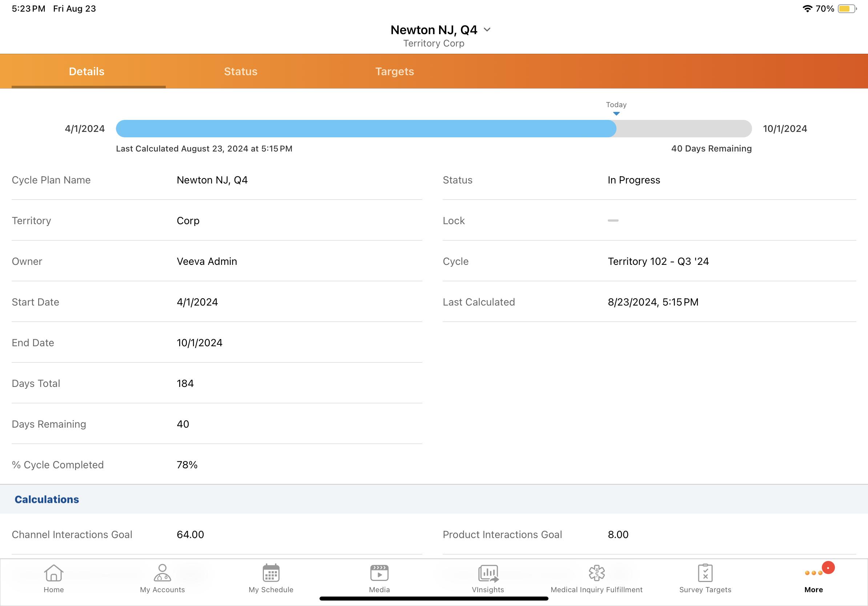This screenshot has width=868, height=606.
Task: Tap the Survey Targets clipboard icon
Action: pos(705,573)
